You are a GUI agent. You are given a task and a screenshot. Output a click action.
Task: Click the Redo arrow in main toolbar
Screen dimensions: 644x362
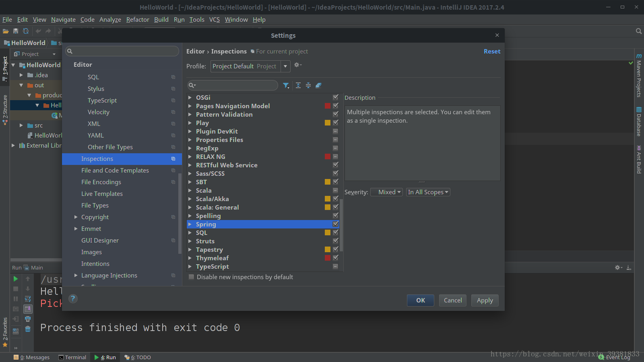pyautogui.click(x=48, y=31)
